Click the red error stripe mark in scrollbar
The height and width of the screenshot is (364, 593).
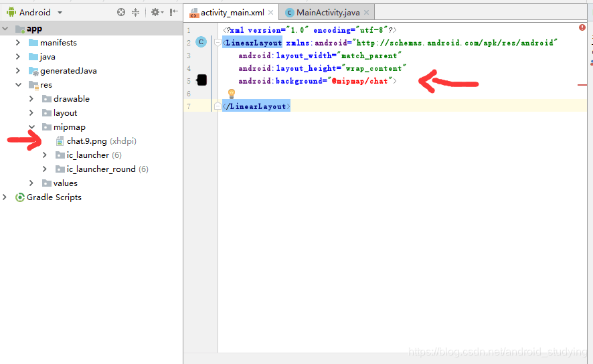tap(582, 85)
